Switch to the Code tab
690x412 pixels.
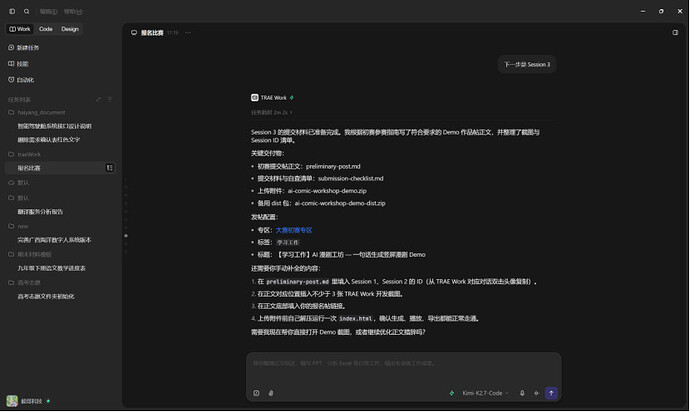(x=46, y=29)
